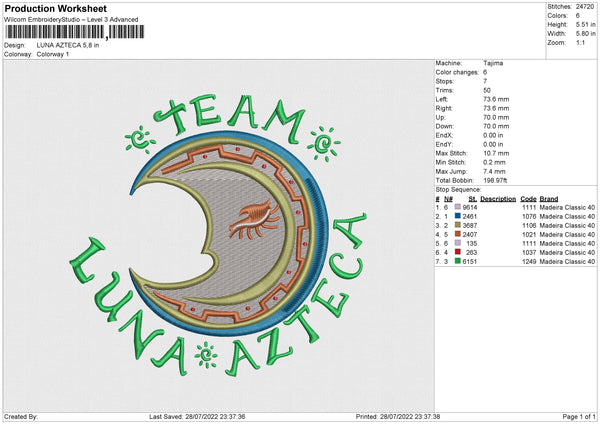Click the Trims value 50
This screenshot has height=424, width=600.
[487, 90]
